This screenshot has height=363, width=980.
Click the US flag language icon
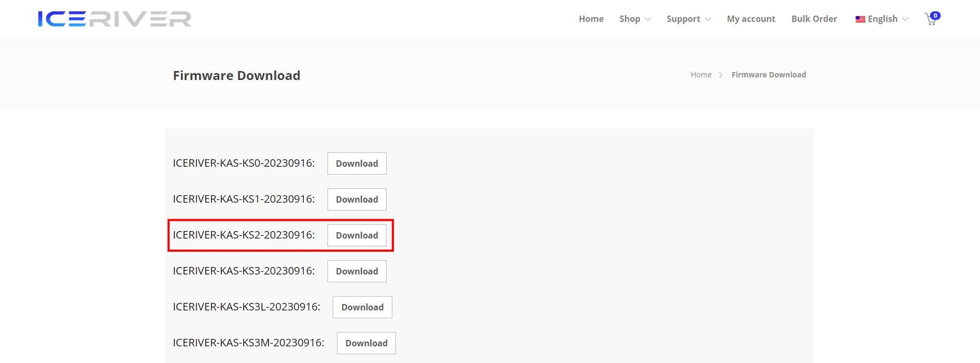860,19
